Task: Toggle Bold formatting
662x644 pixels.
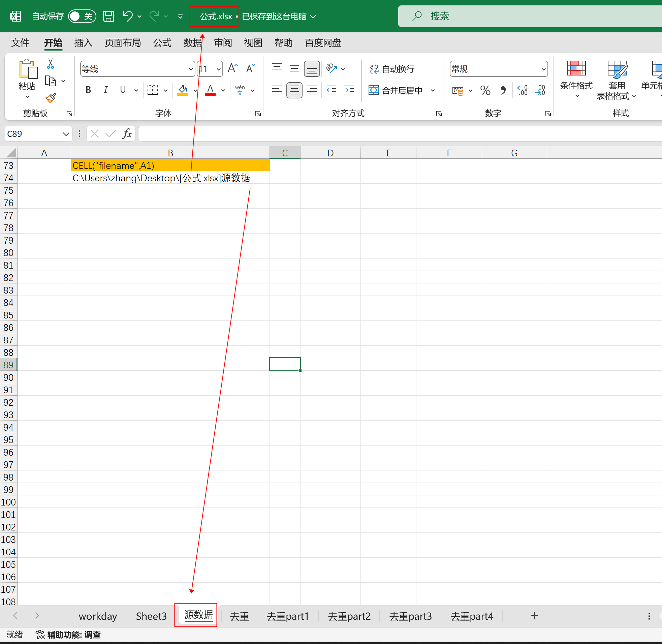Action: point(88,90)
